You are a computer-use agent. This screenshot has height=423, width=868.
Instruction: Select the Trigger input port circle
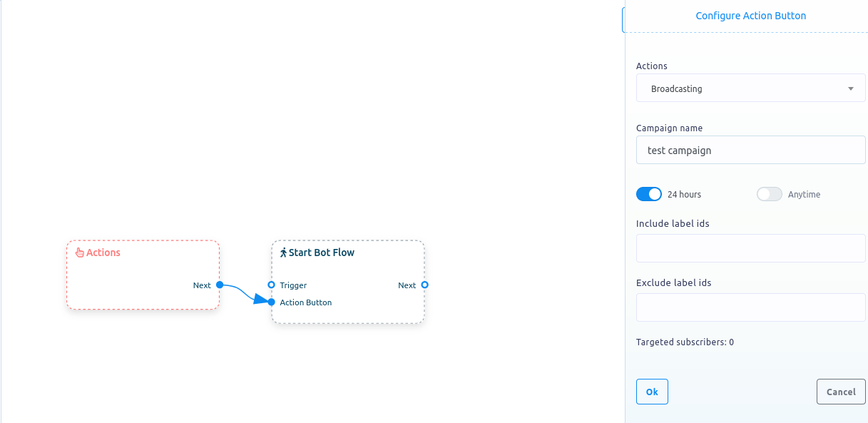[271, 285]
